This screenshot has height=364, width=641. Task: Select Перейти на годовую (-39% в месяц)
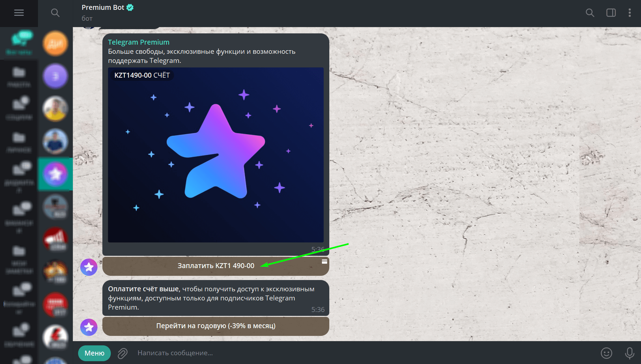click(x=216, y=326)
